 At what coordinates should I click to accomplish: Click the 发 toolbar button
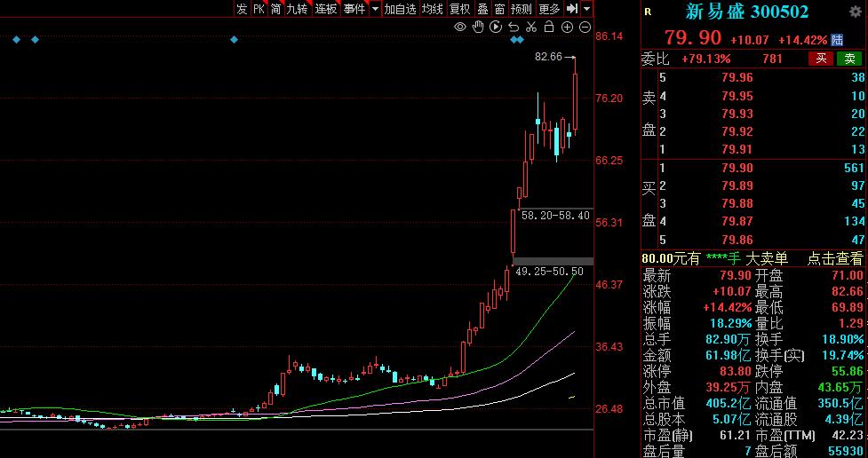tap(242, 8)
